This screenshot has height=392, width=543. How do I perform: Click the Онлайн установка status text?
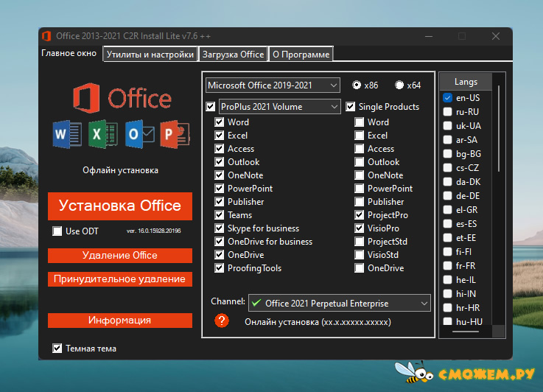(318, 322)
